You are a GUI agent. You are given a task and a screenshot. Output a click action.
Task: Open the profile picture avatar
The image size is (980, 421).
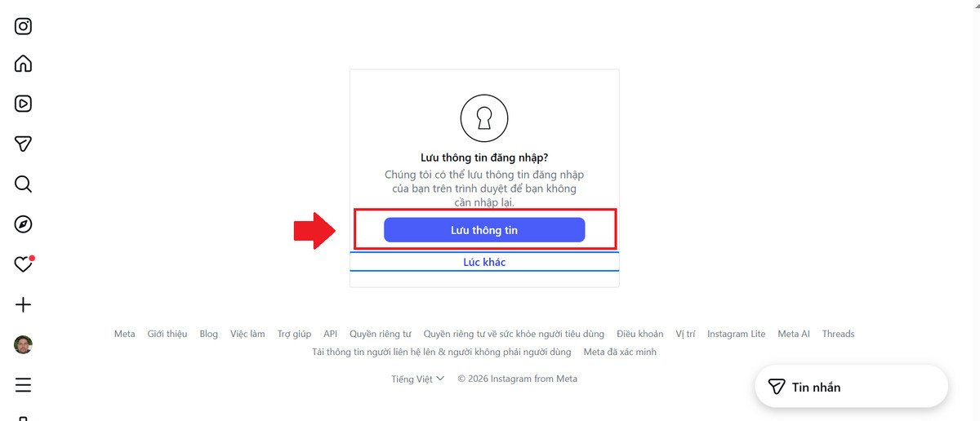pos(24,345)
